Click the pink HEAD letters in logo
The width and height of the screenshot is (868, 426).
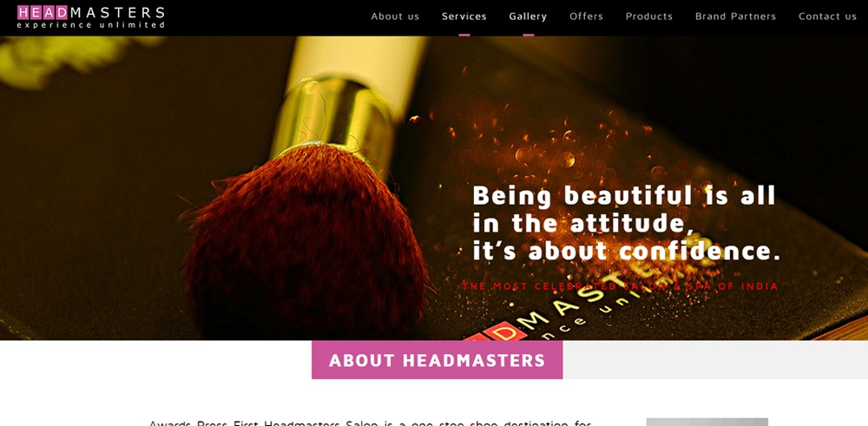(x=43, y=12)
